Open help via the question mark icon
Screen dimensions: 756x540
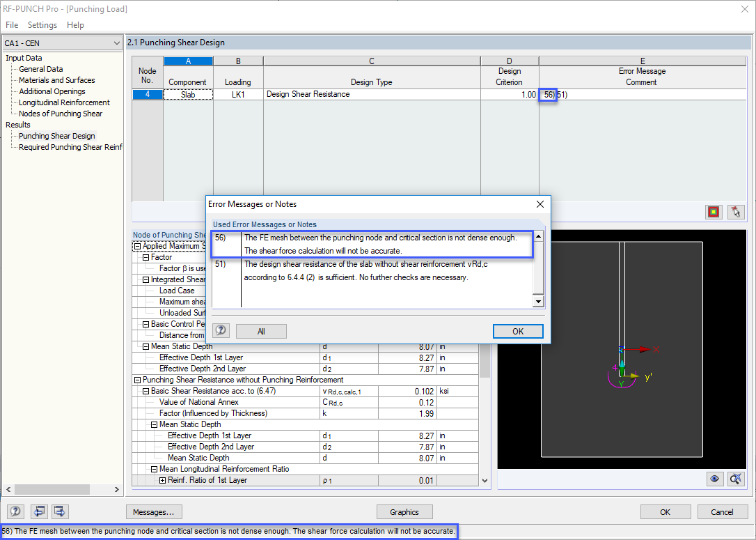[x=15, y=511]
